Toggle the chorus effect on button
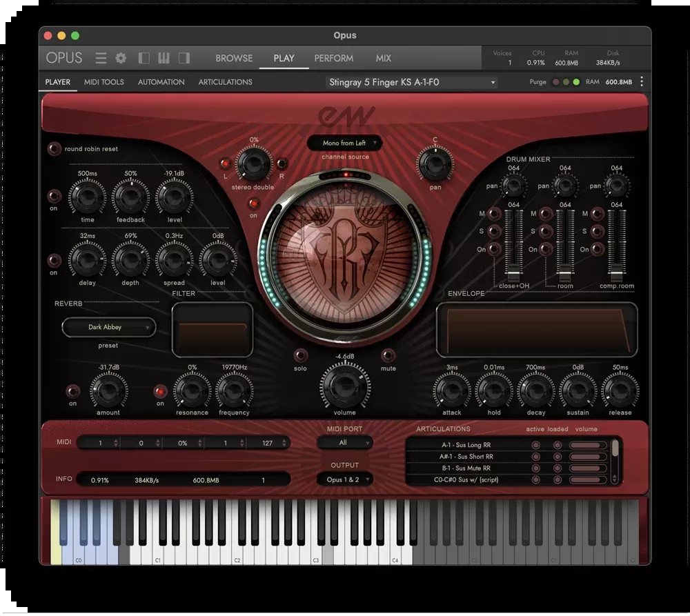 click(x=54, y=260)
